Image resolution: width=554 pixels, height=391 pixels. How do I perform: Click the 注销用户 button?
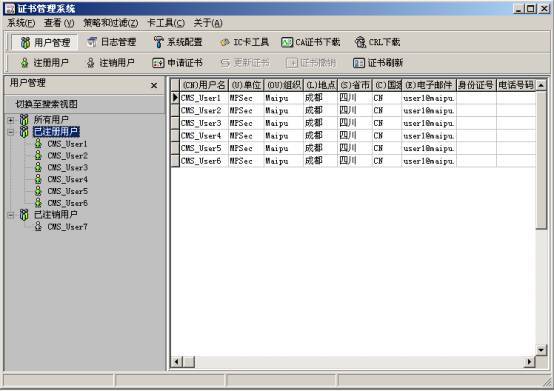tap(110, 63)
